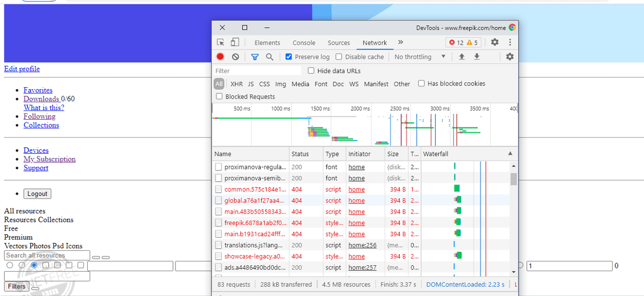Viewport: 644px width, 296px height.
Task: Open the DevTools three-dot customize menu
Action: pyautogui.click(x=510, y=42)
